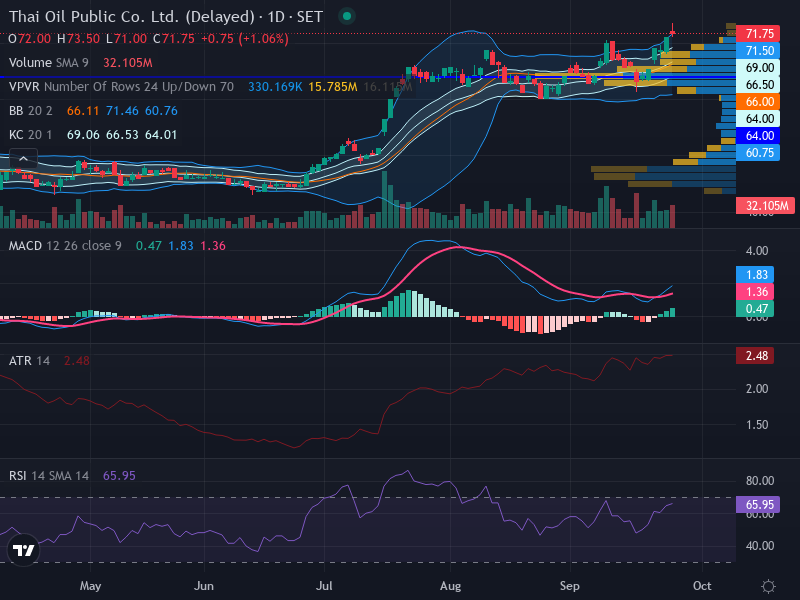Screen dimensions: 800x600
Task: Click the 66.50 price axis label
Action: click(x=758, y=85)
